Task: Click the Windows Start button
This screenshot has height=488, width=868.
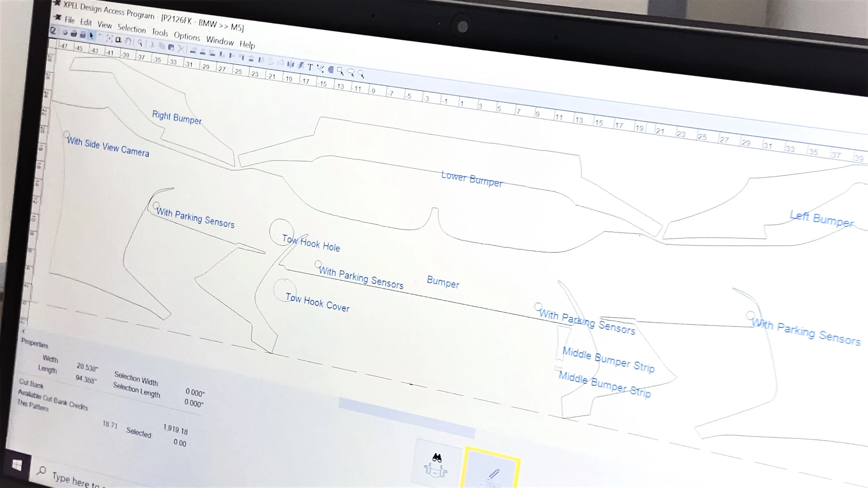Action: [x=17, y=465]
